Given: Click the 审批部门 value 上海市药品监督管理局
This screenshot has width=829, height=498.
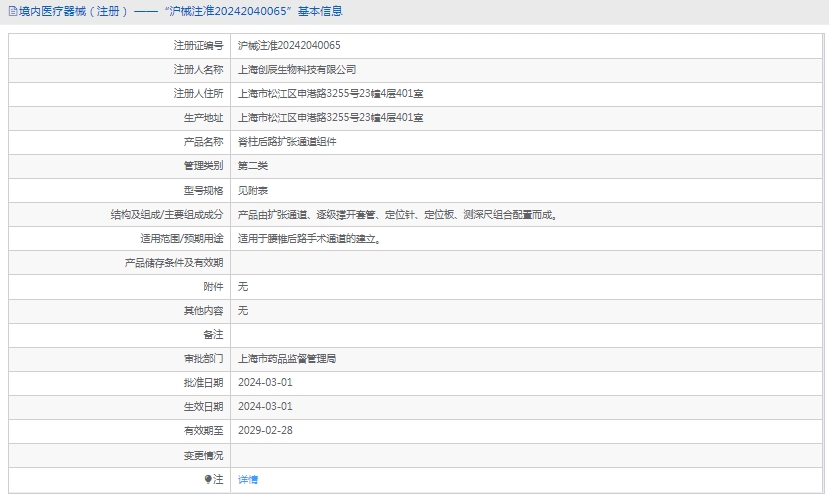Looking at the screenshot, I should [287, 358].
